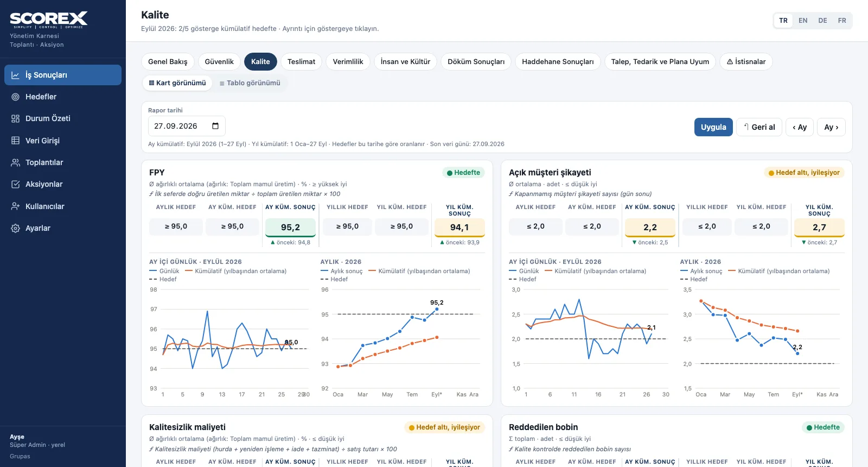This screenshot has height=467, width=868.
Task: Click FPY Yıl Küm. Sonuç value 94,1
Action: point(459,228)
